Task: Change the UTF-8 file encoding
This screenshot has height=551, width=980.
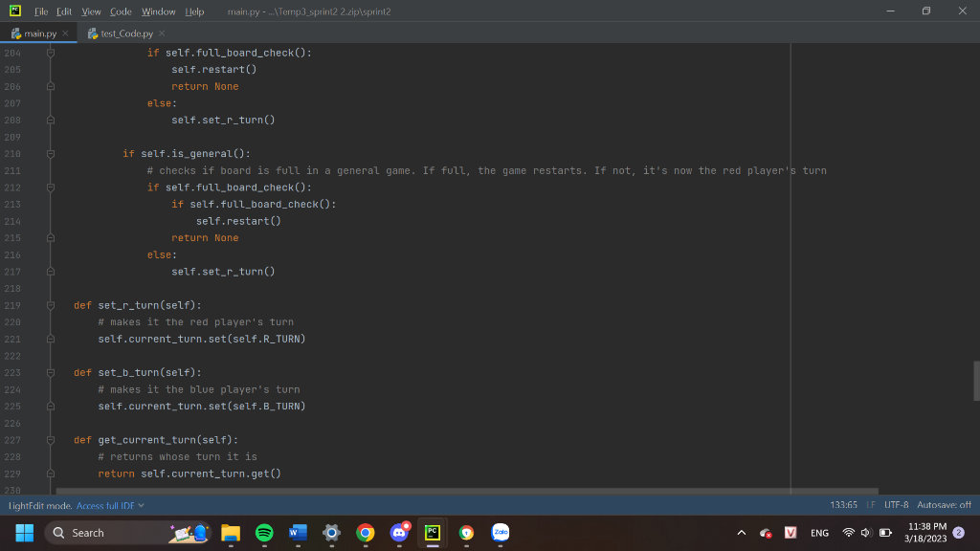Action: 896,505
